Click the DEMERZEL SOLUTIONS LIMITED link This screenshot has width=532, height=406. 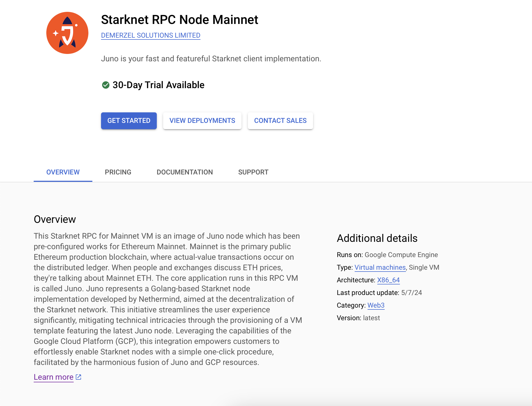[151, 36]
